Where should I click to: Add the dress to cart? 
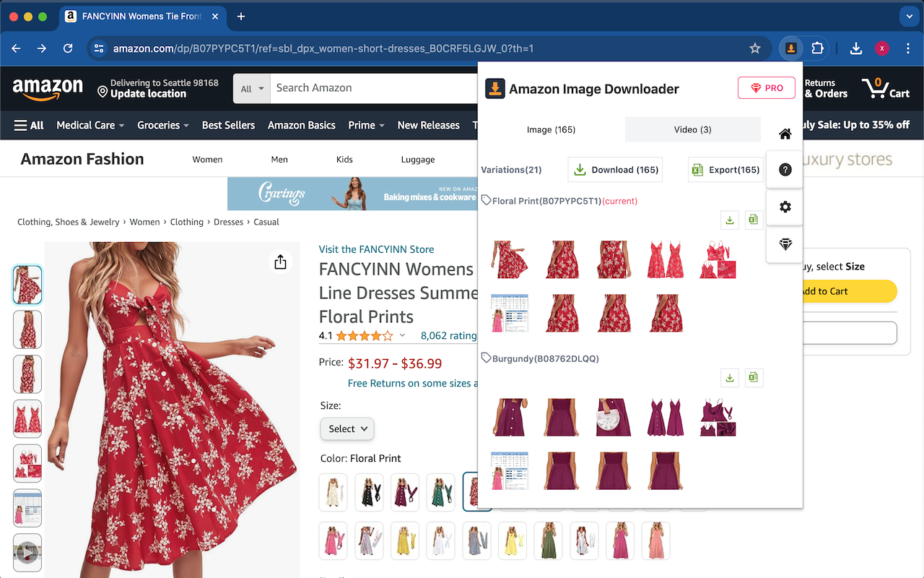pos(849,291)
